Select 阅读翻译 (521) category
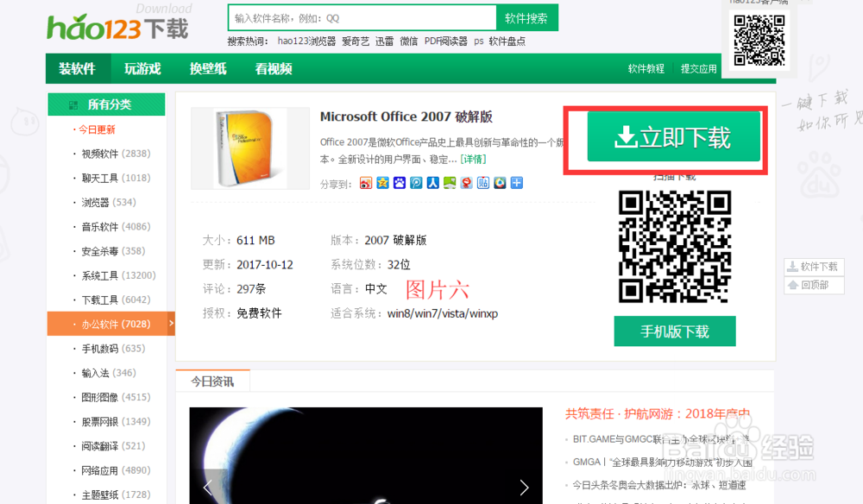Screen dimensions: 863x504 (113, 446)
